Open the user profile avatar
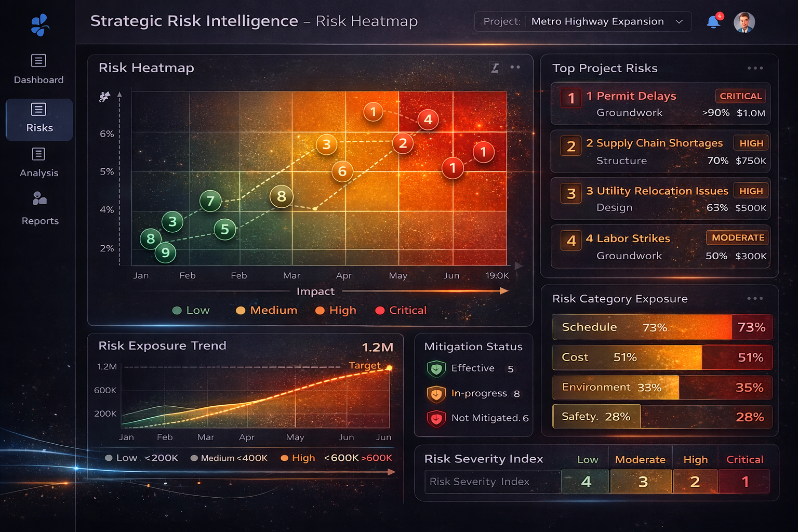Image resolution: width=798 pixels, height=532 pixels. 744,22
